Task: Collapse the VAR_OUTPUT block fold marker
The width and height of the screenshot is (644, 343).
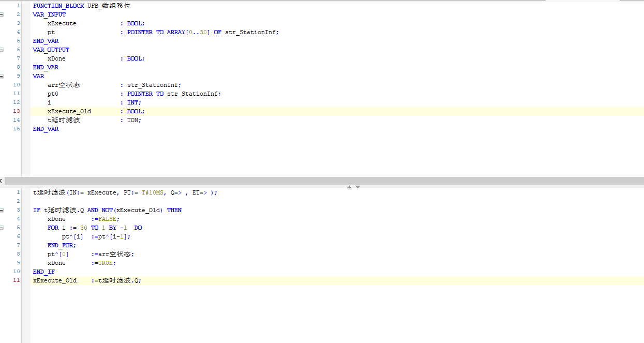Action: [x=2, y=50]
